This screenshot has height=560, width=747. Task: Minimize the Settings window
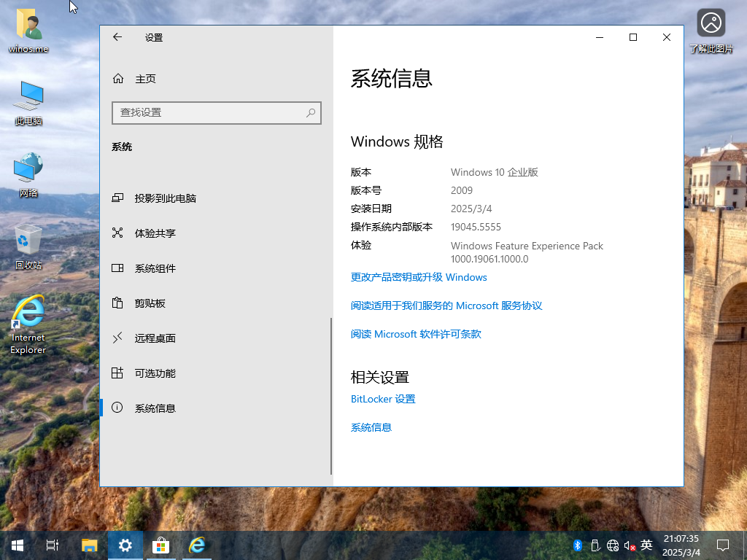pyautogui.click(x=600, y=37)
